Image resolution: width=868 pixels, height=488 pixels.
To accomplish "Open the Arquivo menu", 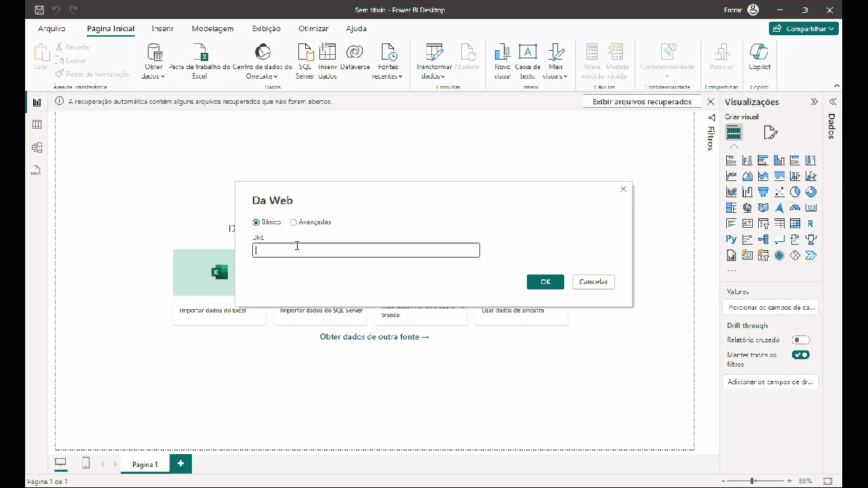I will 52,28.
